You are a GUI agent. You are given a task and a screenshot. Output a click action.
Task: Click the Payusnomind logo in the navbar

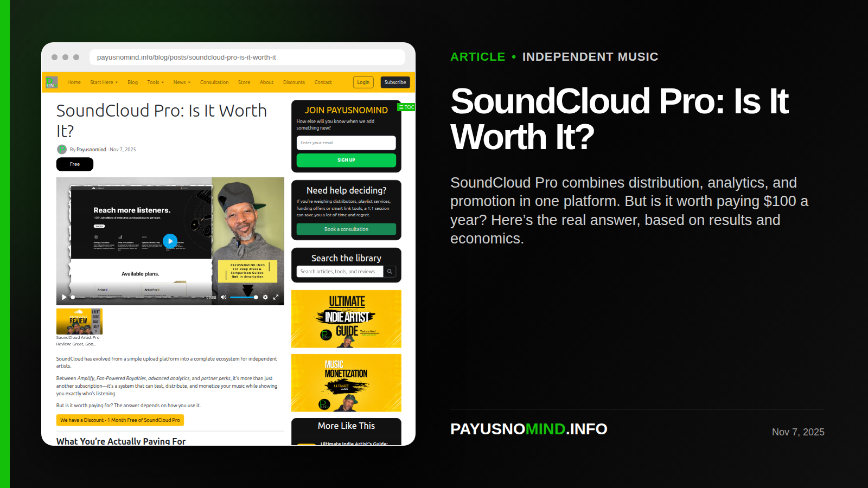coord(52,82)
